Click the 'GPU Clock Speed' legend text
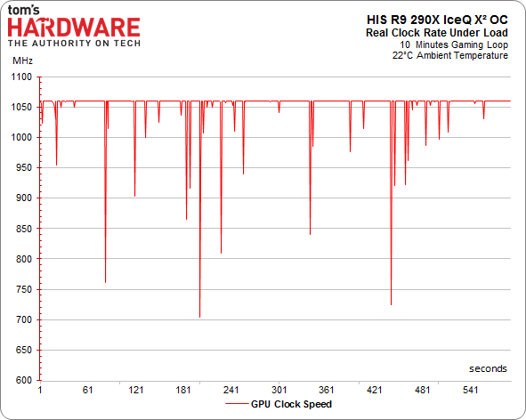The height and width of the screenshot is (420, 526). click(291, 404)
